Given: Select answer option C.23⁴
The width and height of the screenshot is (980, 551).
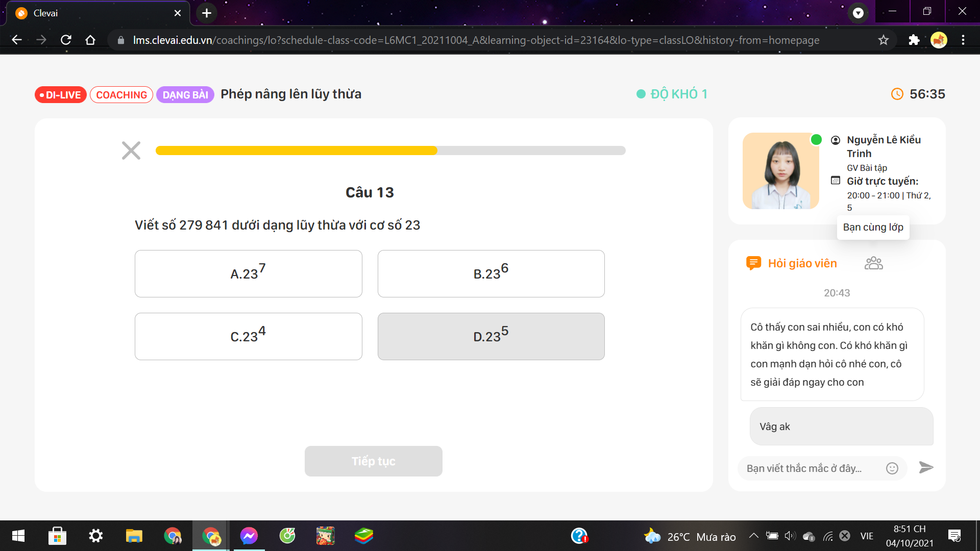Looking at the screenshot, I should pyautogui.click(x=248, y=336).
